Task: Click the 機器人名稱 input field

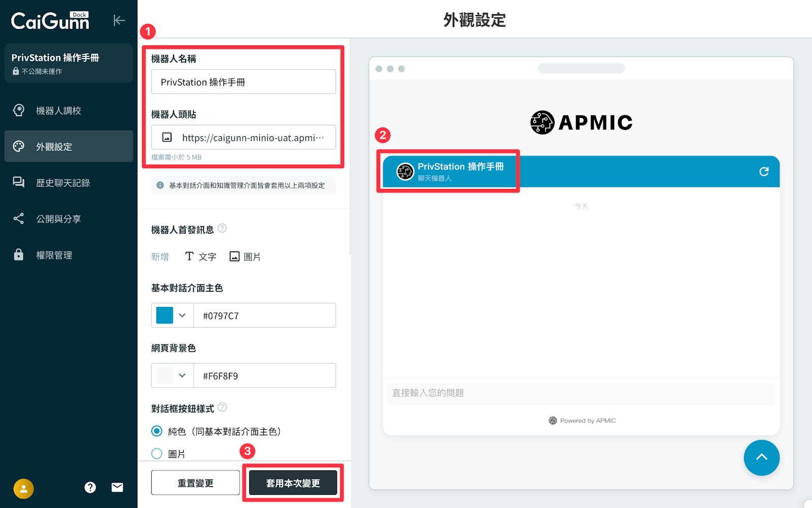Action: 244,82
